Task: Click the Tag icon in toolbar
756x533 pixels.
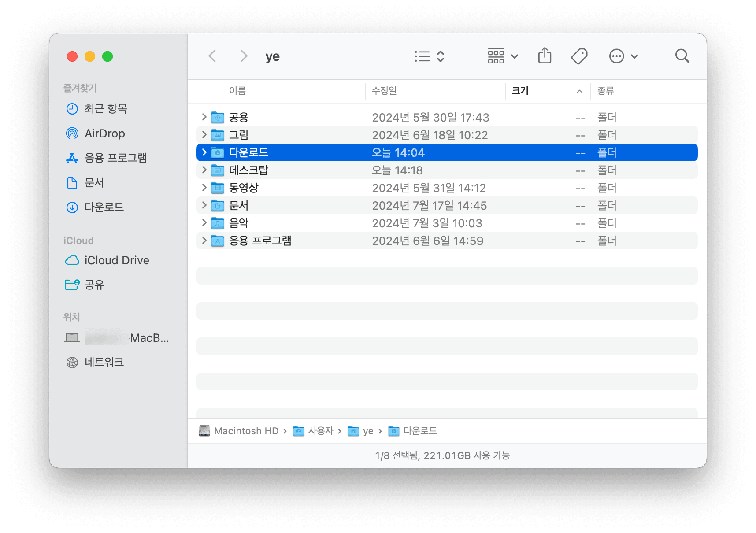Action: pyautogui.click(x=579, y=56)
